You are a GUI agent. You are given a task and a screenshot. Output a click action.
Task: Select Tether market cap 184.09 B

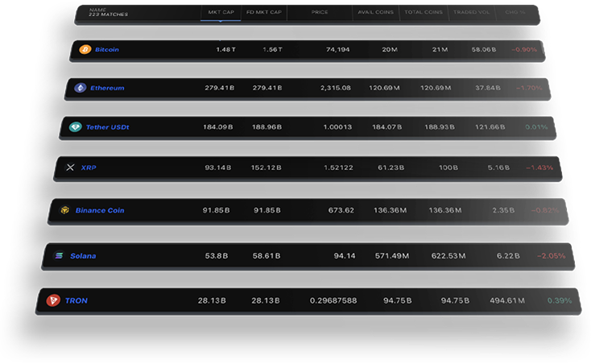[218, 127]
